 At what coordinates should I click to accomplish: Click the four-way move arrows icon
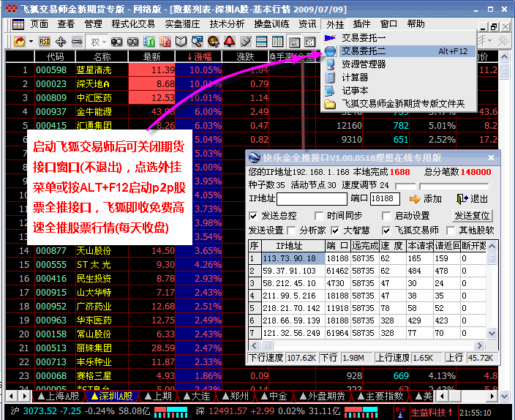[61, 42]
